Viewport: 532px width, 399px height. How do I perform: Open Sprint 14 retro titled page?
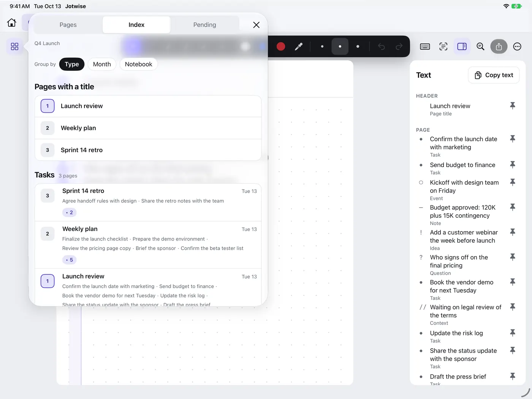(148, 150)
